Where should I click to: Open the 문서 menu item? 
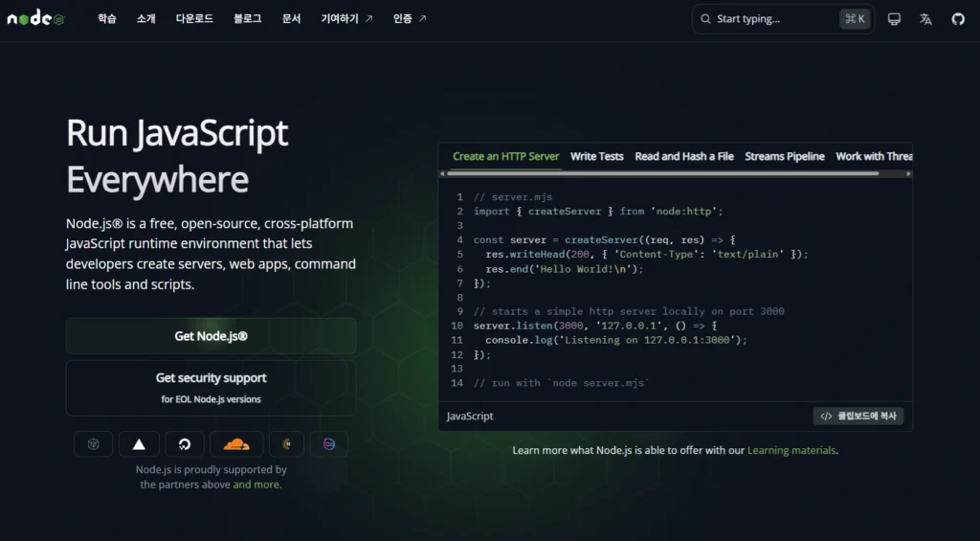pyautogui.click(x=291, y=19)
